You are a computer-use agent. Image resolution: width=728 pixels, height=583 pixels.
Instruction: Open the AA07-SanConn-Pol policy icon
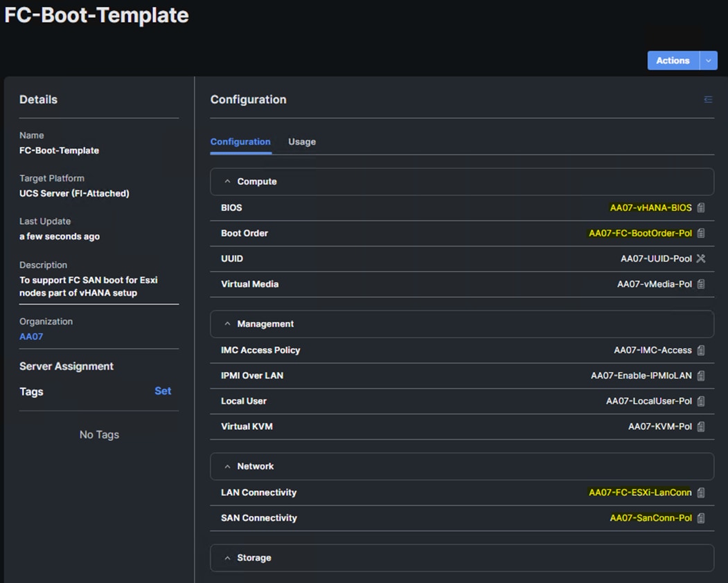pyautogui.click(x=701, y=518)
